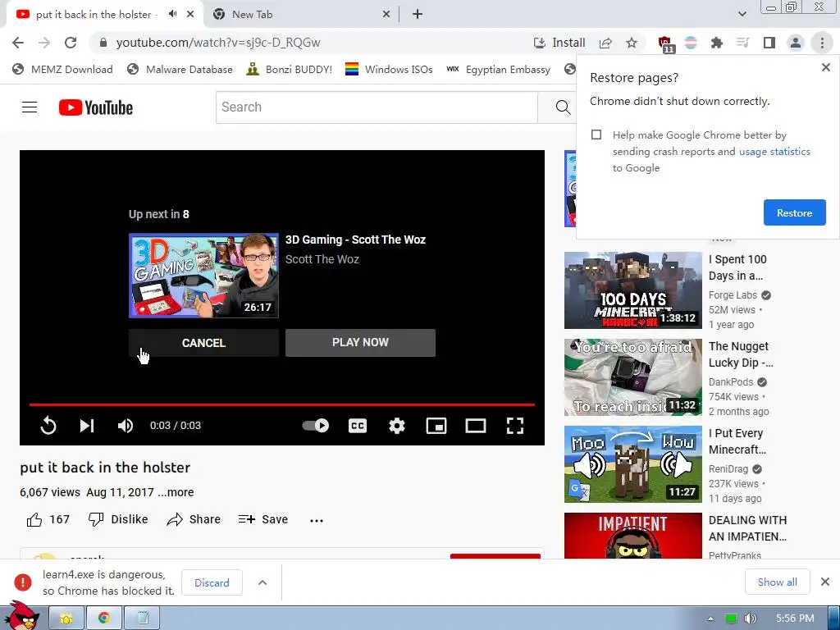840x630 pixels.
Task: Enter full screen video mode
Action: 515,426
